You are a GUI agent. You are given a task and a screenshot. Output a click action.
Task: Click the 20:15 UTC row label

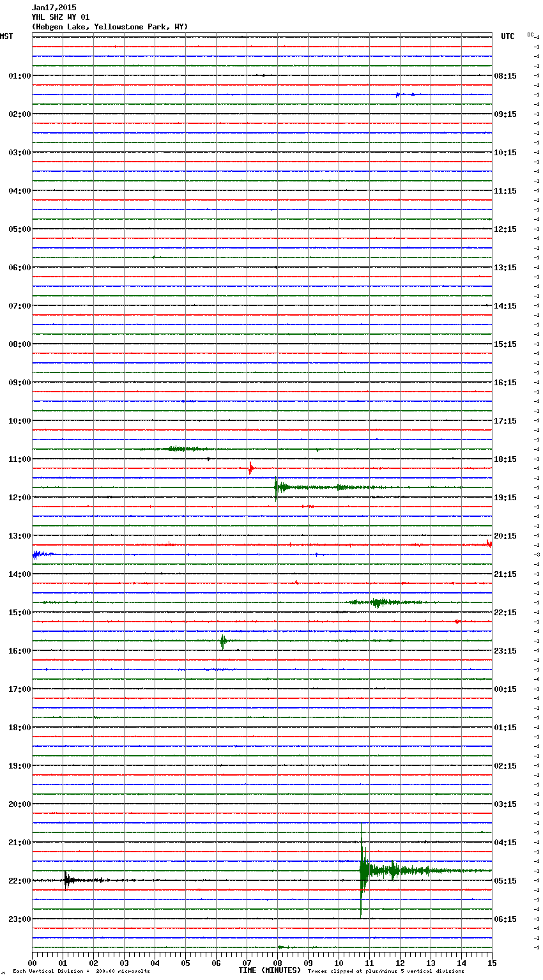tap(505, 536)
